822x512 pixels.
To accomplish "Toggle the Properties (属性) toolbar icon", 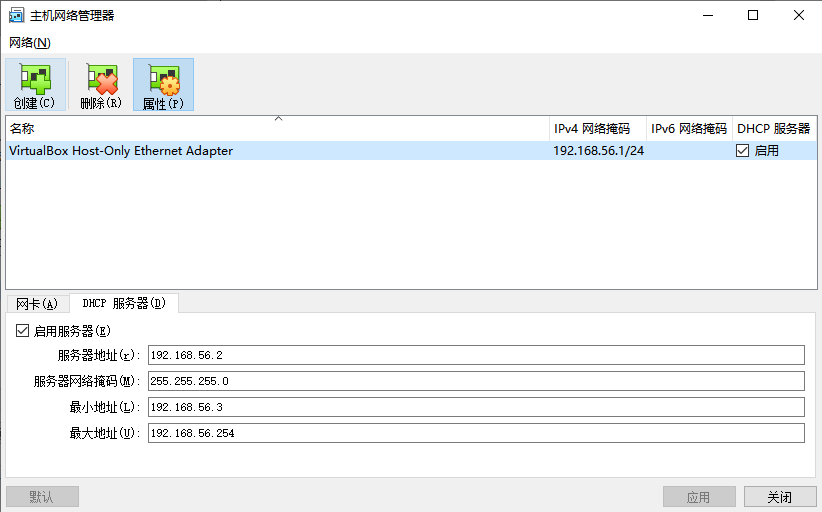I will click(x=163, y=84).
